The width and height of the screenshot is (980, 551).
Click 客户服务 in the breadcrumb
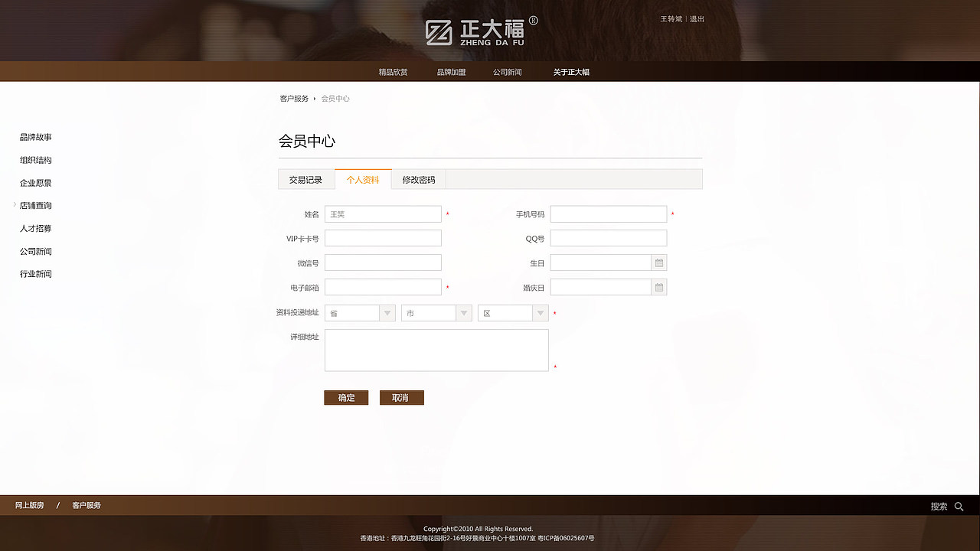293,98
